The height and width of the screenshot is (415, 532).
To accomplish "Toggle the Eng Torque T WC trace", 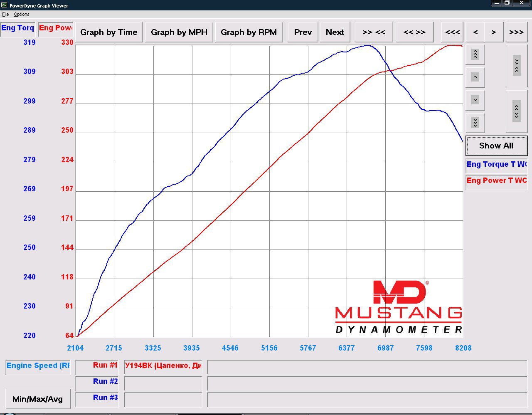I will click(496, 164).
